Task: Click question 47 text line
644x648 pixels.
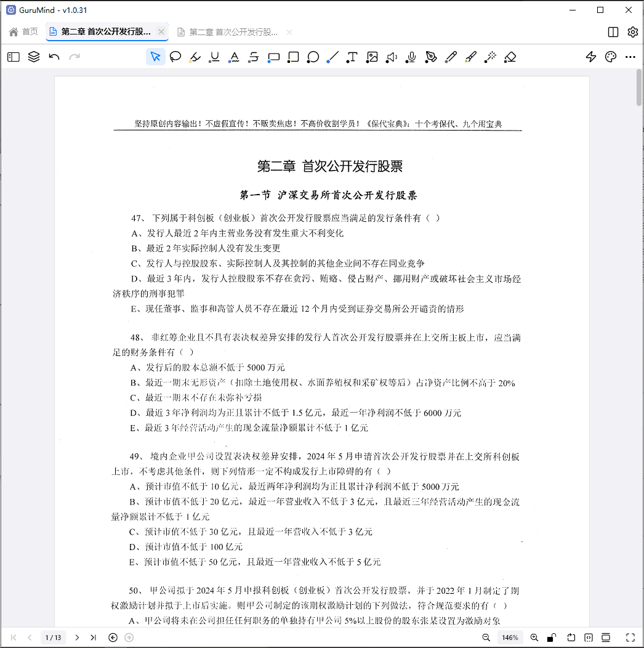Action: click(285, 218)
